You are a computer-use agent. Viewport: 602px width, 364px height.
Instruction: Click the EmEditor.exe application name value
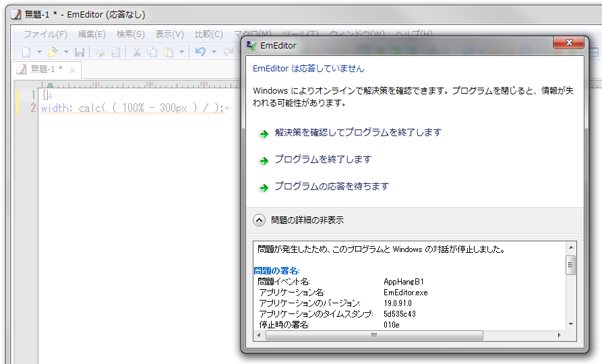pyautogui.click(x=405, y=293)
